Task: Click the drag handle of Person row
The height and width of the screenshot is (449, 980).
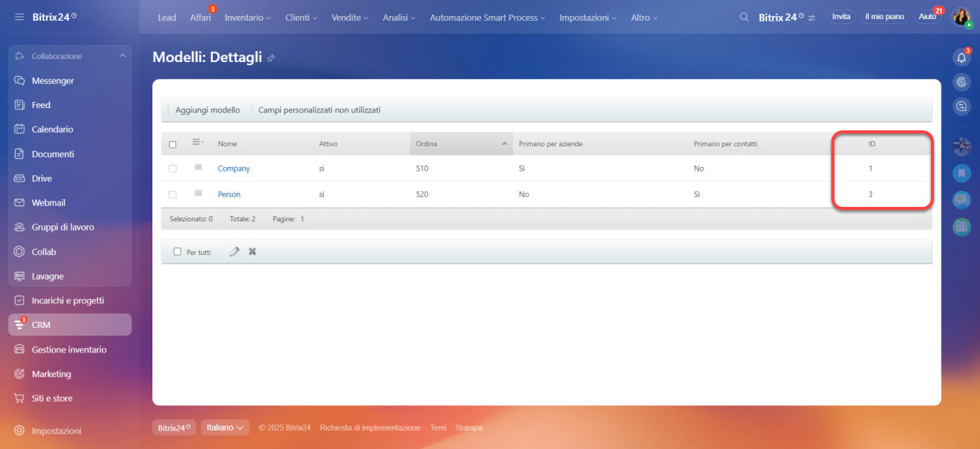Action: tap(198, 194)
